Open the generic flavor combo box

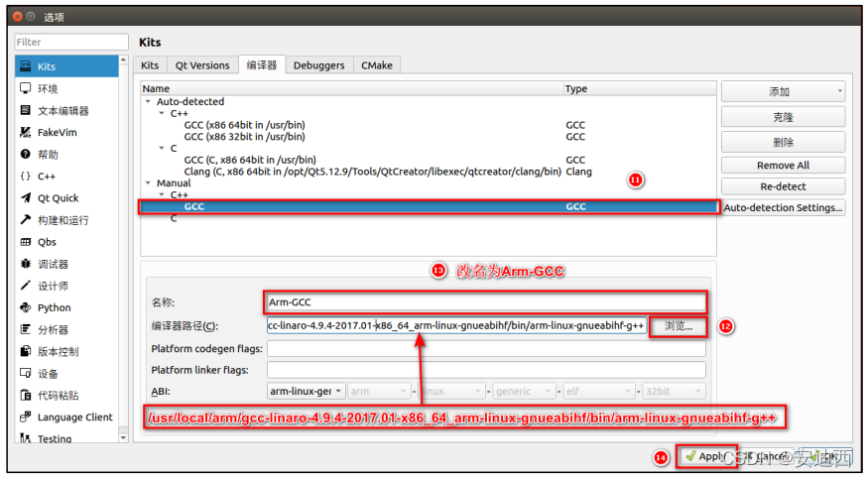524,392
